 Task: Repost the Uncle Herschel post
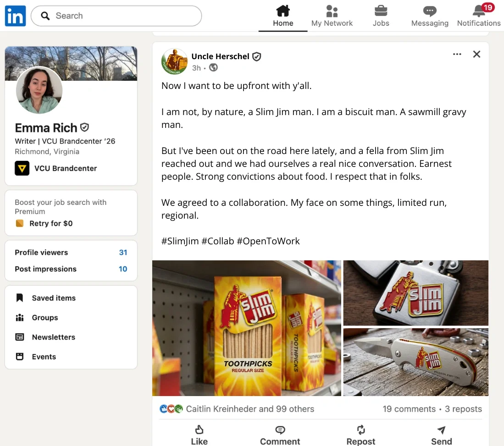click(360, 435)
